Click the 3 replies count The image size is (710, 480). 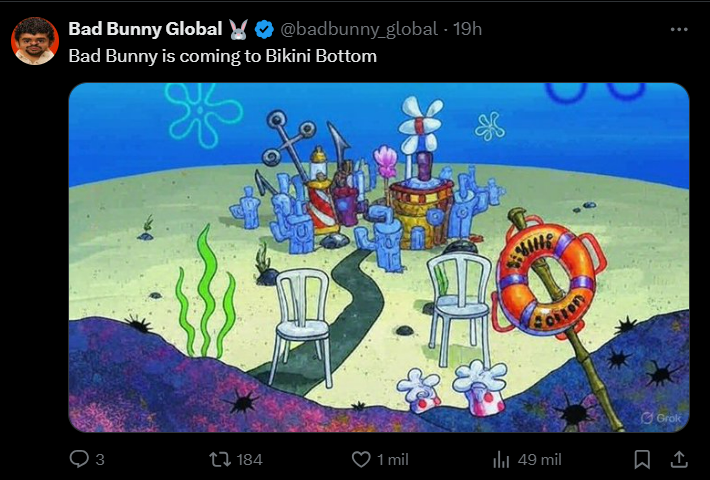click(100, 460)
